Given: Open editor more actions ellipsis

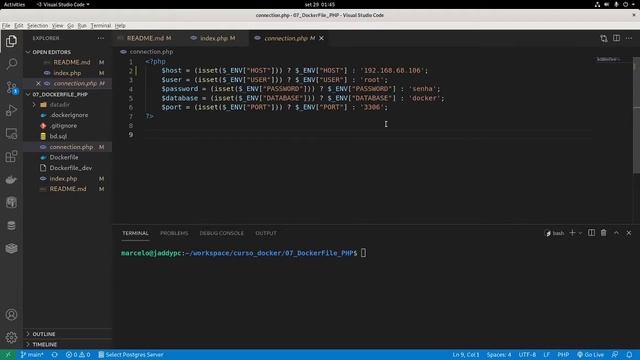Looking at the screenshot, I should (x=629, y=38).
